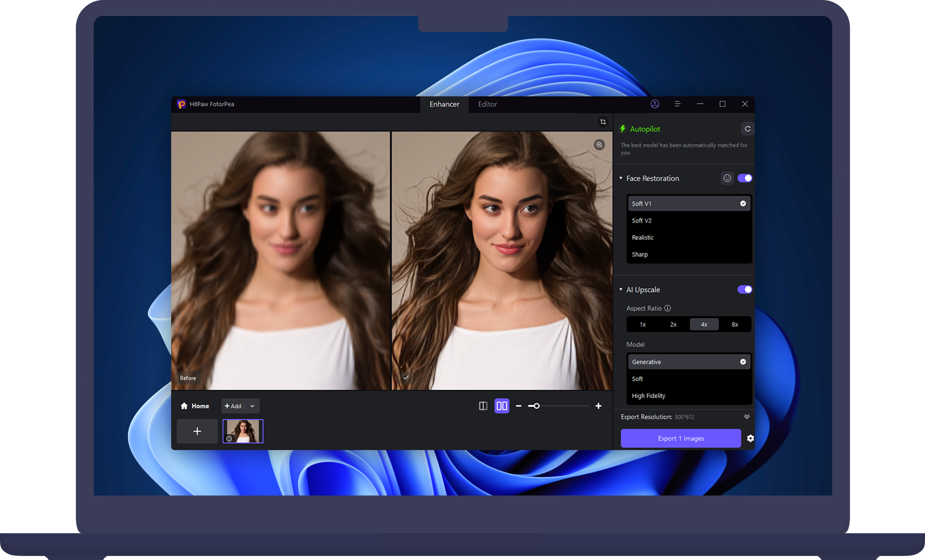
Task: Select the 8x upscale ratio
Action: (x=735, y=325)
